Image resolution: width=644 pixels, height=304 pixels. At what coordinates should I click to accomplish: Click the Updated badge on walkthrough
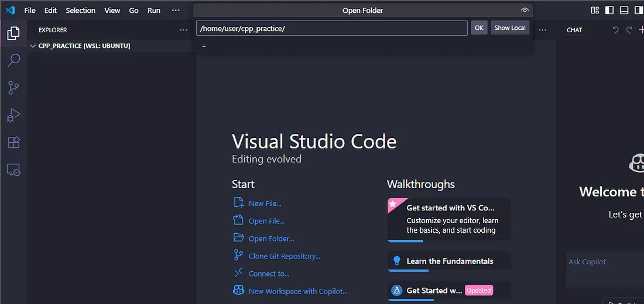pyautogui.click(x=479, y=291)
